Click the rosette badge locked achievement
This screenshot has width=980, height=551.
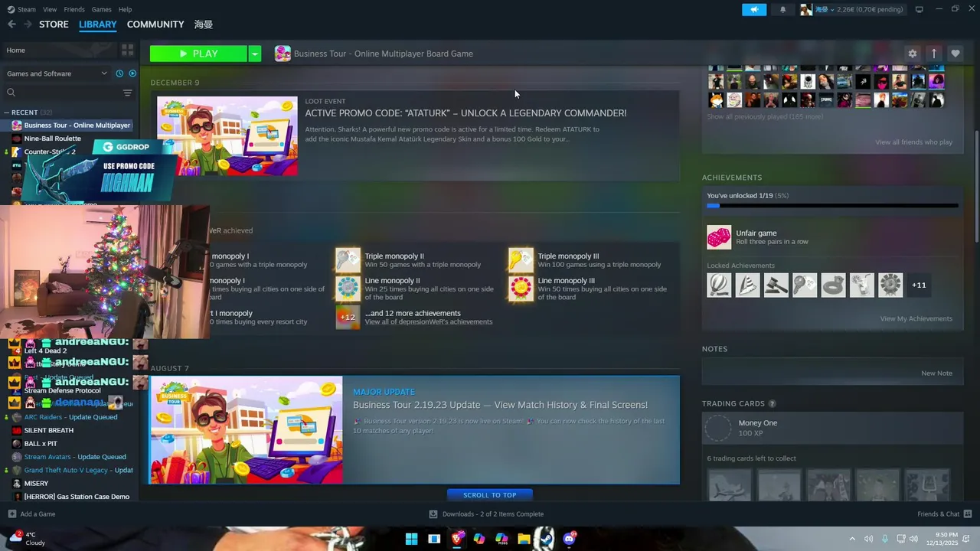(890, 285)
